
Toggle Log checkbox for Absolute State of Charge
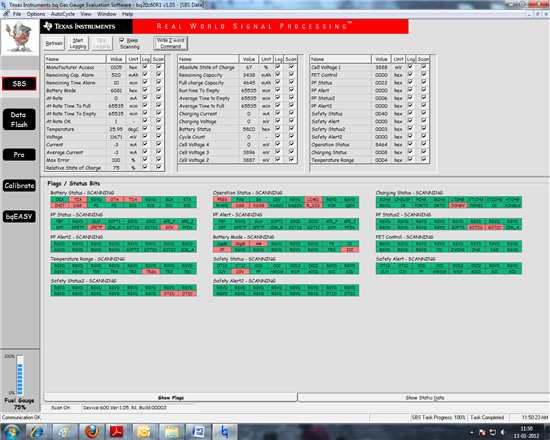click(278, 67)
